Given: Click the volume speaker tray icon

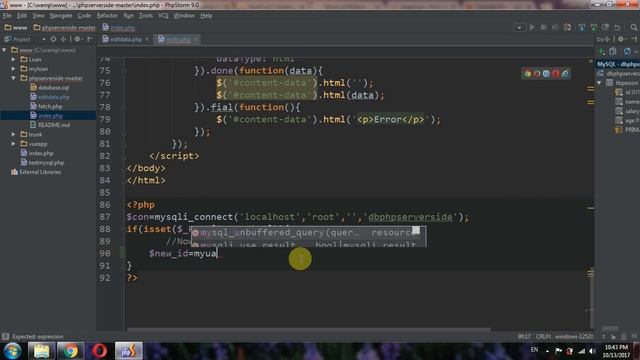Looking at the screenshot, I should [x=592, y=351].
